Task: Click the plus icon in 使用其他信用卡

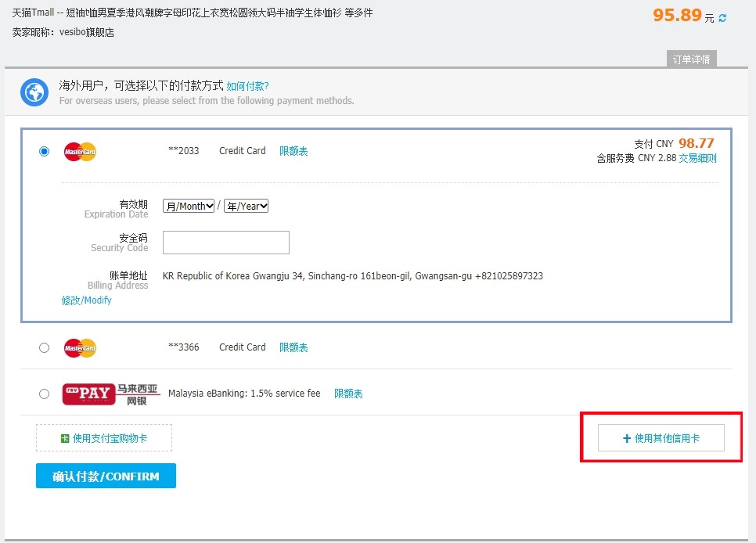Action: click(627, 438)
